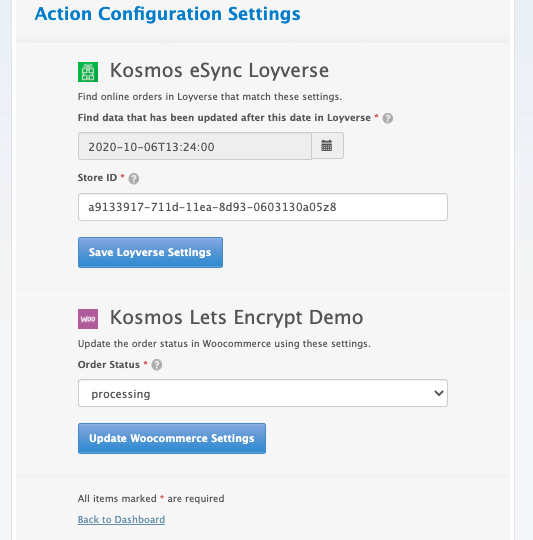
Task: Click into the Store ID text field
Action: click(263, 207)
